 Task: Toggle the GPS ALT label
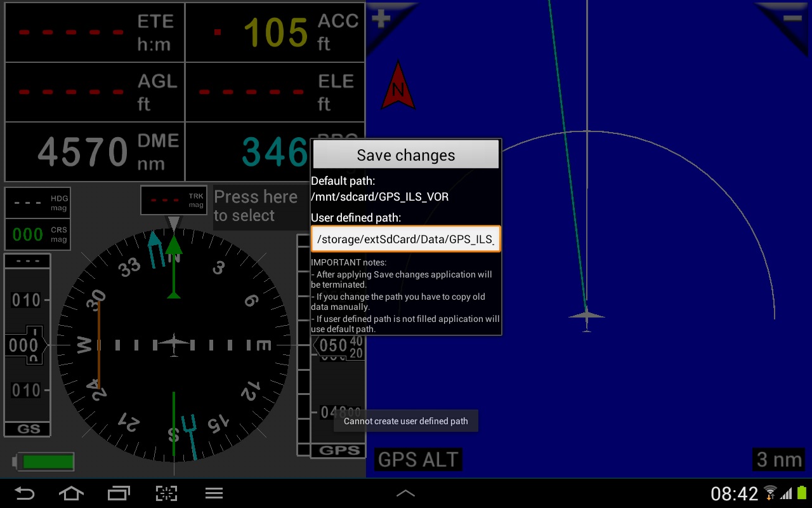click(418, 459)
